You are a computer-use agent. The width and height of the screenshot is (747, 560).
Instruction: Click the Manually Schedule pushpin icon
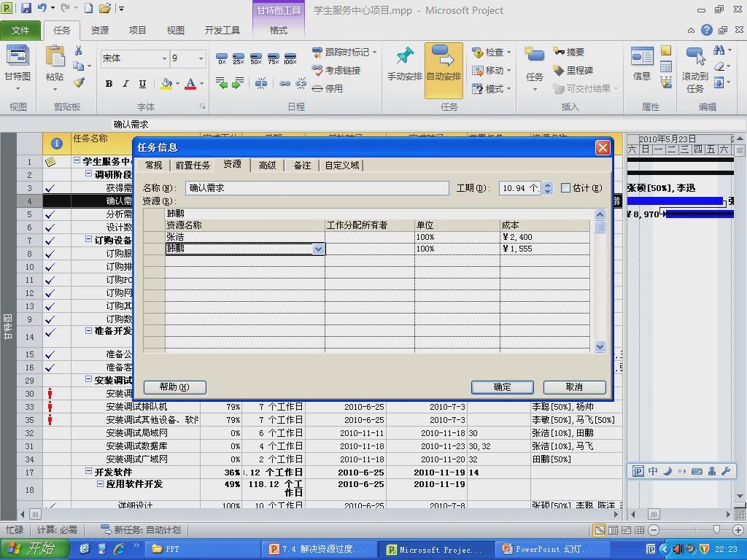click(404, 65)
